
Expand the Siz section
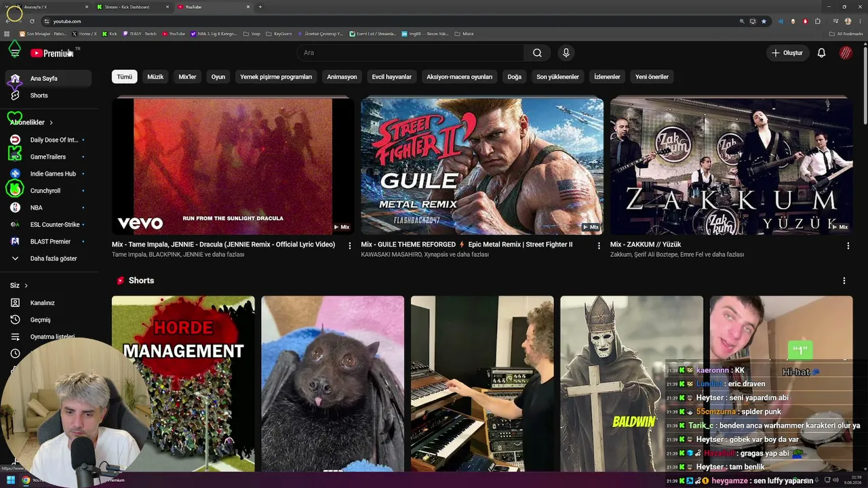(x=19, y=285)
